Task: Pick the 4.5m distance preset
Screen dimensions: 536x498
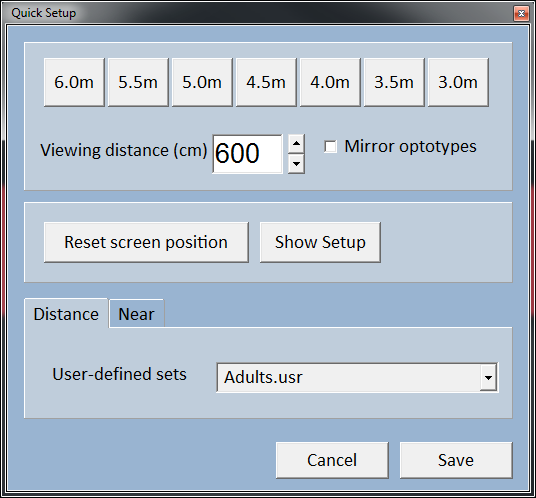Action: 266,82
